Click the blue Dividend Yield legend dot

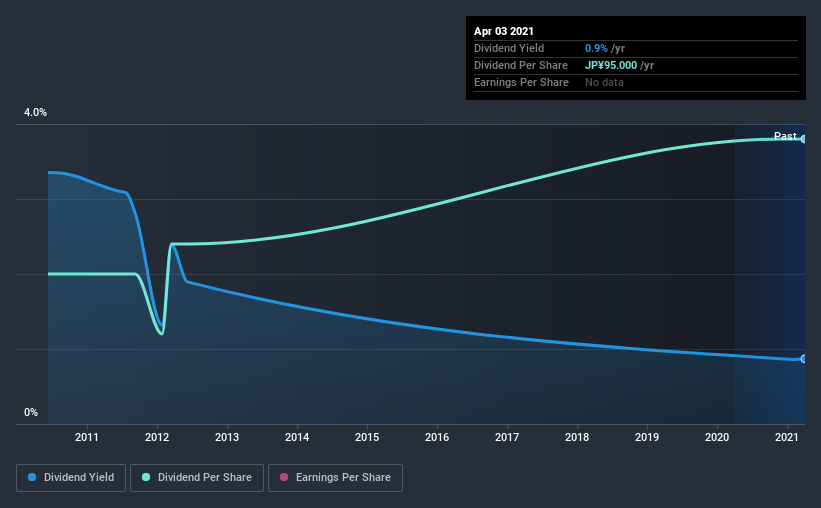click(x=32, y=477)
